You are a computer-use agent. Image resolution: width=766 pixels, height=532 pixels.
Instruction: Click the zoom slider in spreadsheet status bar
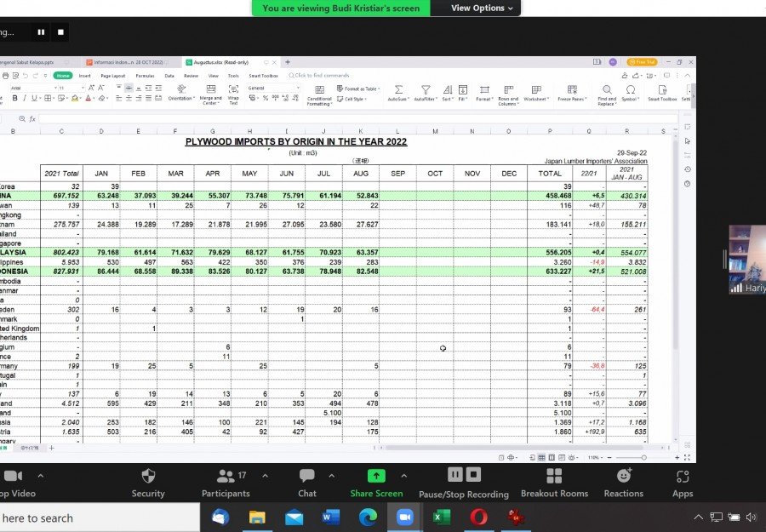click(x=643, y=458)
